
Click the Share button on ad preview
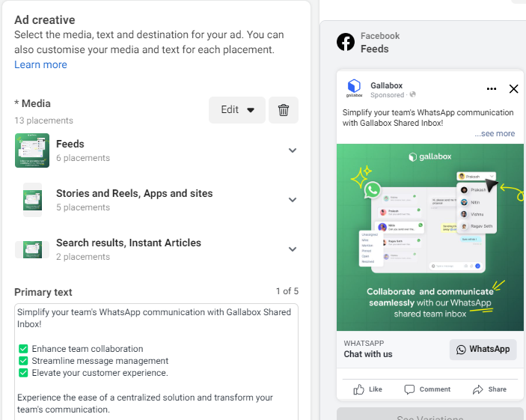click(489, 389)
